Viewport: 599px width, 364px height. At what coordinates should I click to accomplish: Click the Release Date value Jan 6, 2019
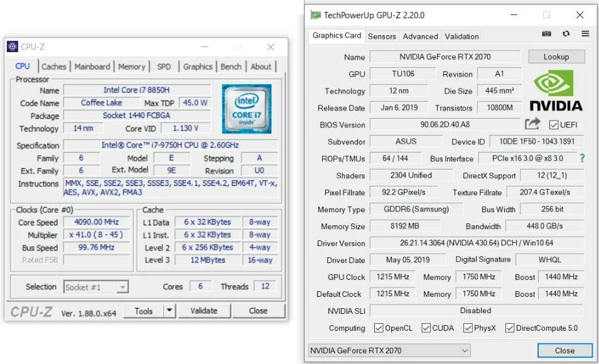pos(399,107)
